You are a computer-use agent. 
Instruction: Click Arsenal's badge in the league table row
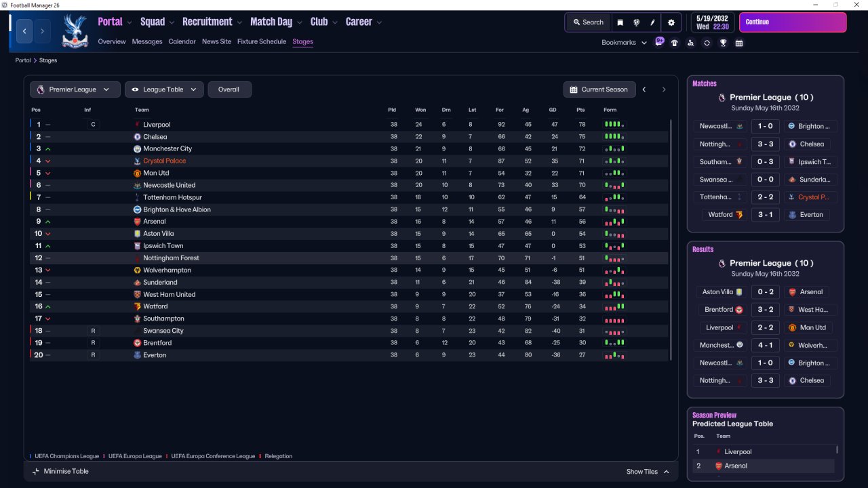[138, 222]
